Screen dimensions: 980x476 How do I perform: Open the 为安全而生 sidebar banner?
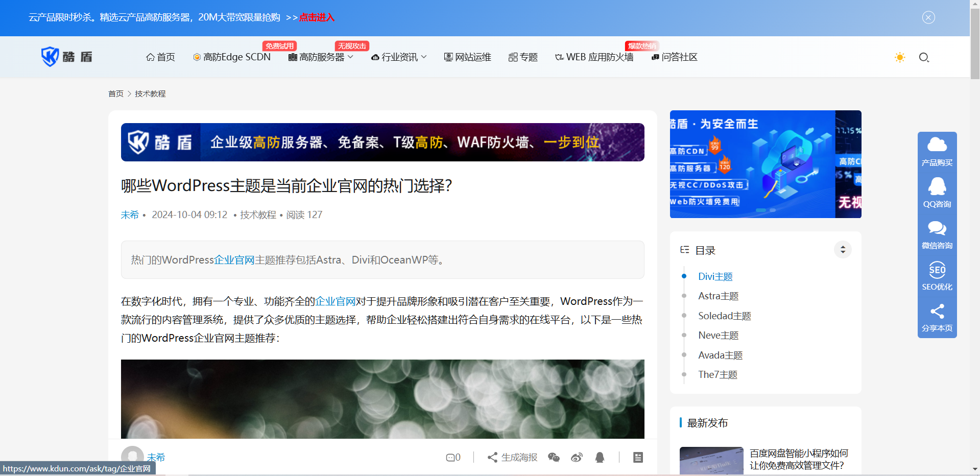point(766,164)
